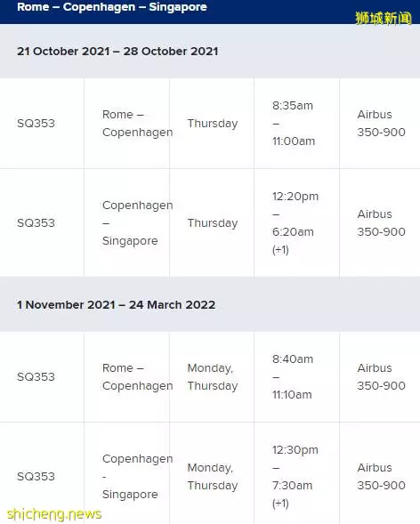This screenshot has height=524, width=420.
Task: Click SQ353 in the last Copenhagen - Singapore row
Action: click(36, 477)
